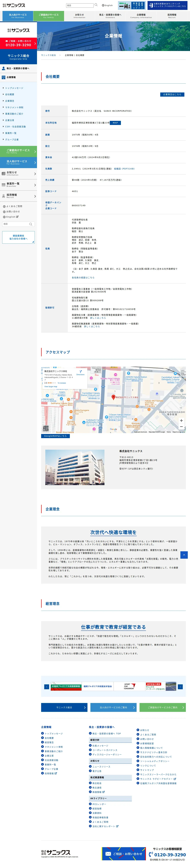Open 各役員の経歴はこちら link
The height and width of the screenshot is (868, 190).
coord(83,278)
